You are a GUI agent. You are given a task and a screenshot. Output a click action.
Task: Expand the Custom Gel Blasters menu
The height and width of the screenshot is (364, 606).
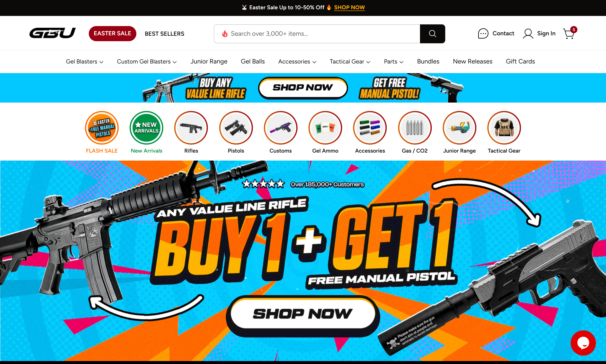(147, 62)
